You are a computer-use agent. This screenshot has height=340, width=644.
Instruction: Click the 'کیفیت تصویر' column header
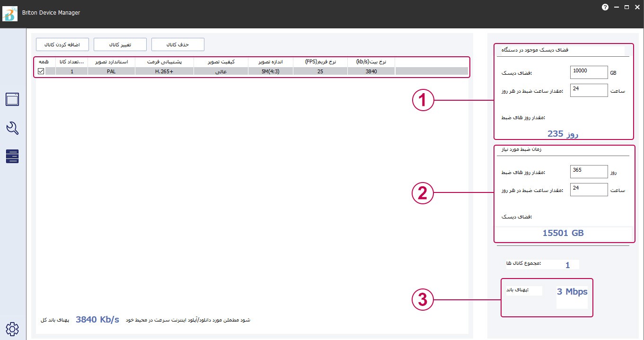221,62
